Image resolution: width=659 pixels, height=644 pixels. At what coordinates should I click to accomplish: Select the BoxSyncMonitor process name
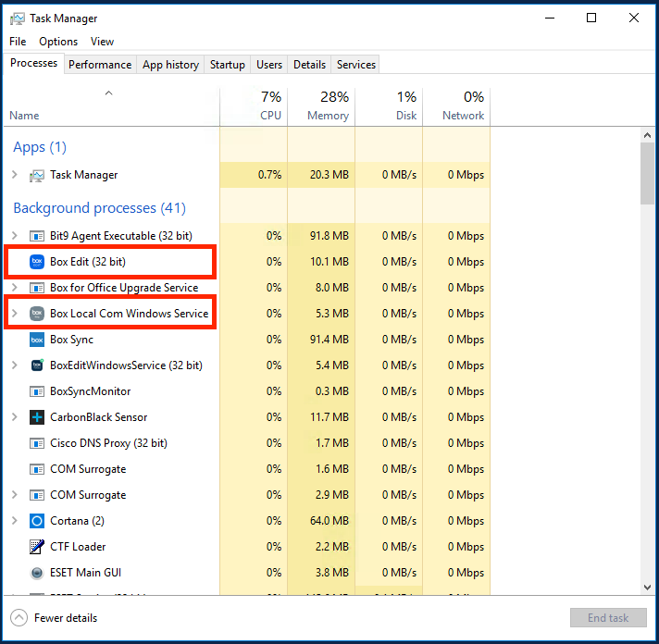click(91, 391)
